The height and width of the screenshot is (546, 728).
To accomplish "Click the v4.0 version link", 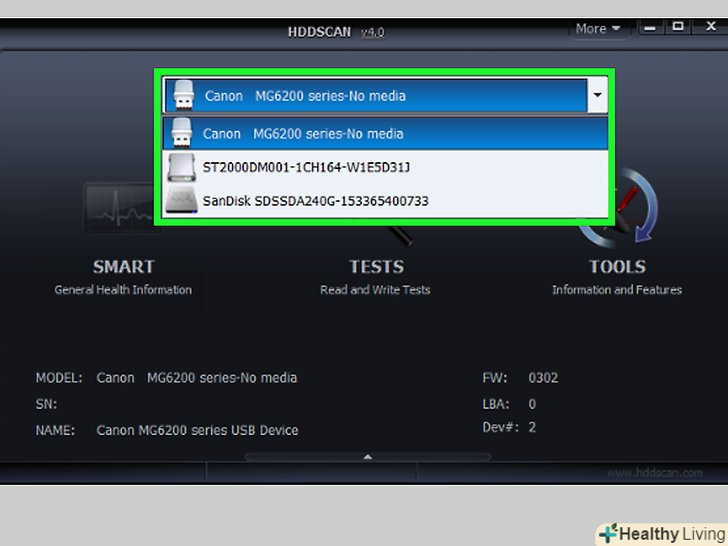I will point(373,32).
